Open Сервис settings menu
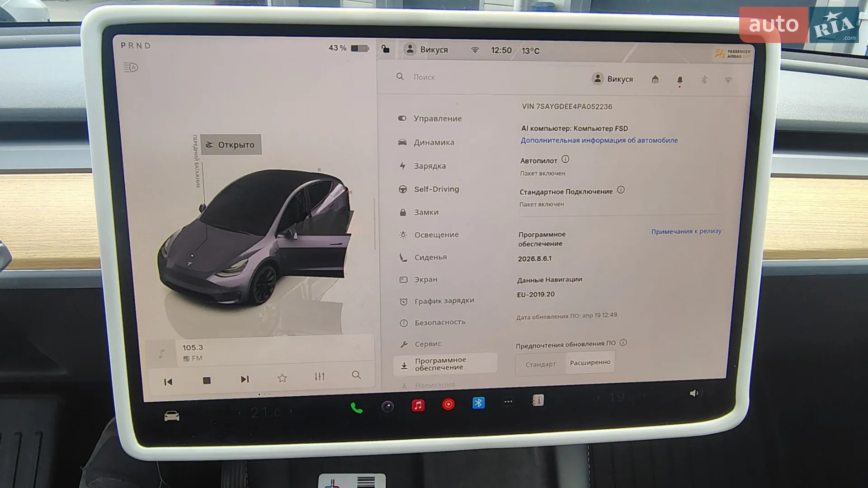The width and height of the screenshot is (868, 488). [x=420, y=344]
